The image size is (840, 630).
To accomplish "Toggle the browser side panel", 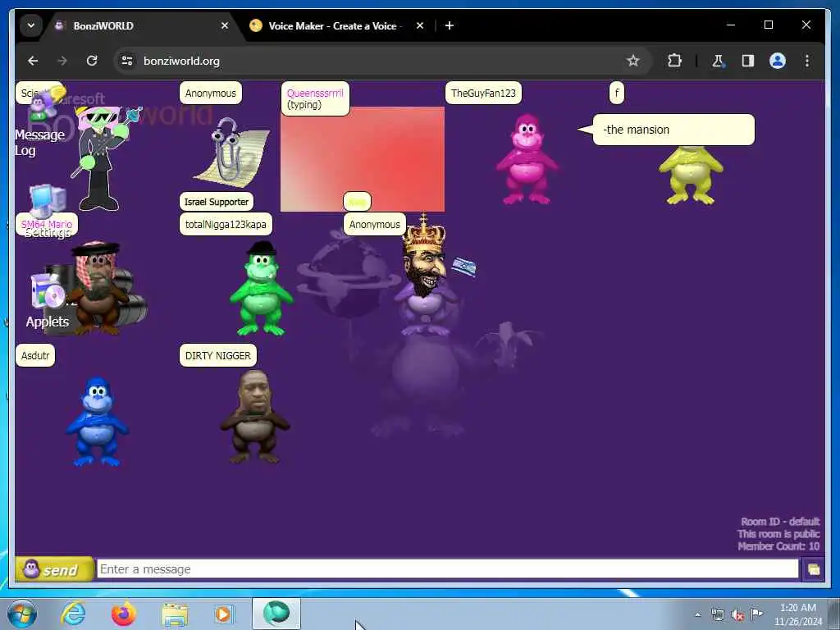I will pyautogui.click(x=748, y=61).
